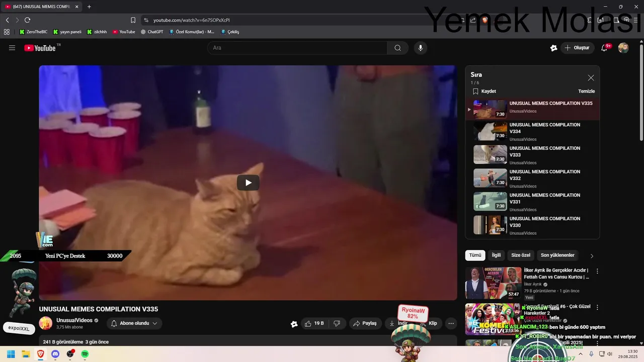Open the more actions three-dot button
The height and width of the screenshot is (362, 644).
[x=451, y=323]
